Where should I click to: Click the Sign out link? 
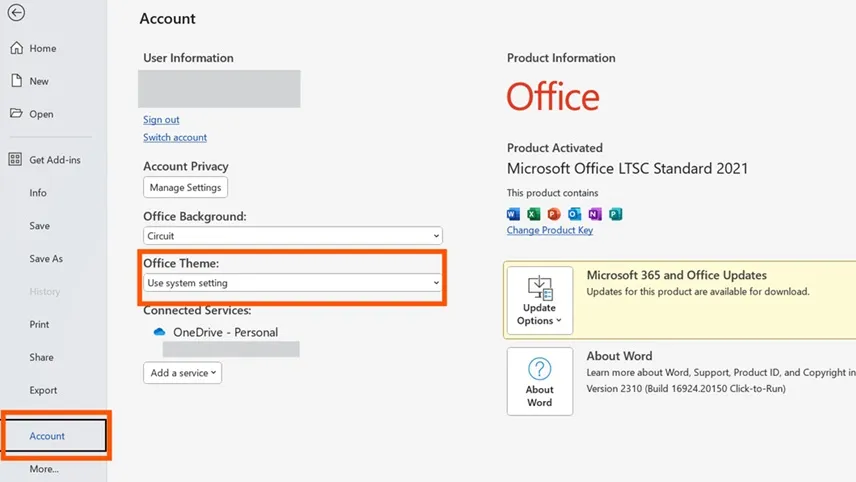(161, 120)
